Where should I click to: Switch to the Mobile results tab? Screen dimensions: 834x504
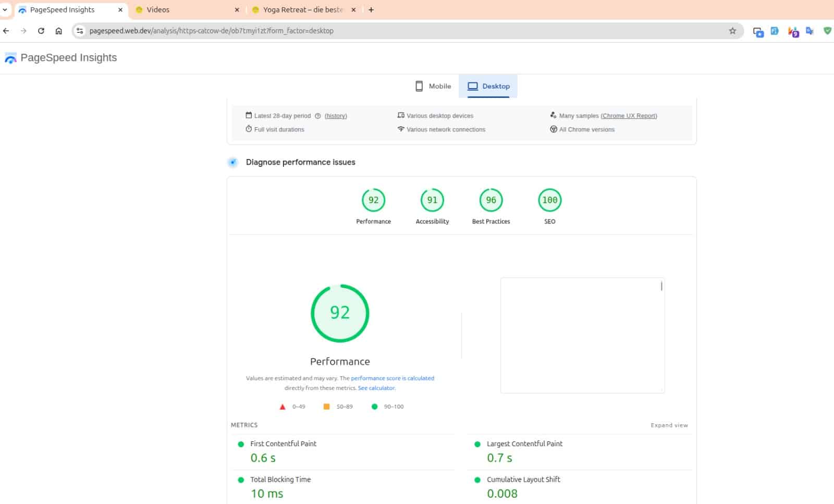[x=433, y=86]
